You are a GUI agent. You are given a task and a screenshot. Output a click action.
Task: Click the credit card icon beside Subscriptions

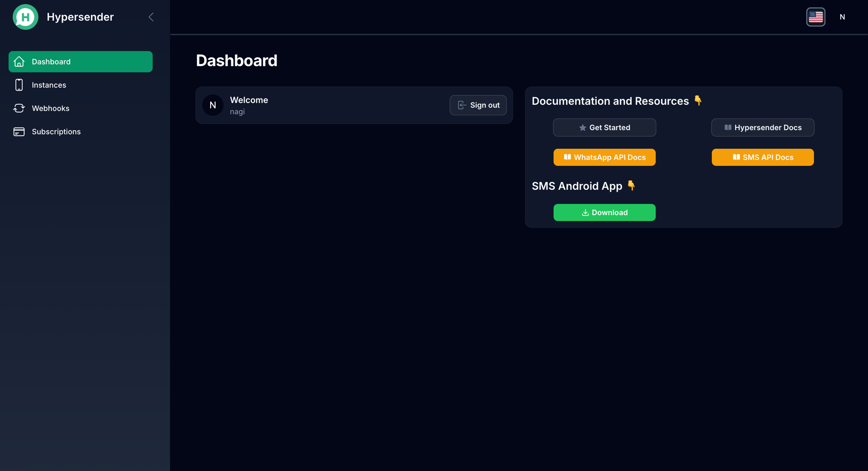pos(19,132)
